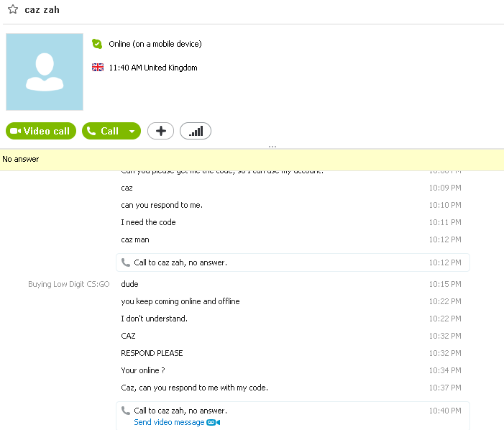Select the RESPOND PLEASE message
504x430 pixels.
152,353
